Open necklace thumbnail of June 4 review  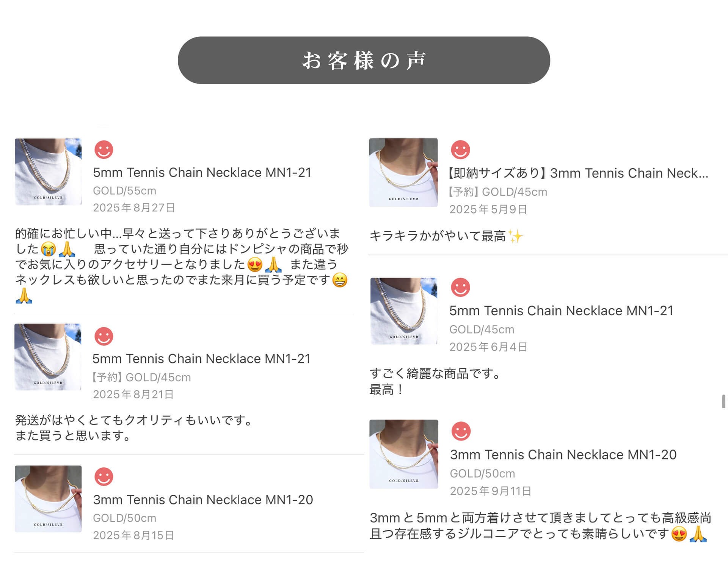pyautogui.click(x=404, y=311)
